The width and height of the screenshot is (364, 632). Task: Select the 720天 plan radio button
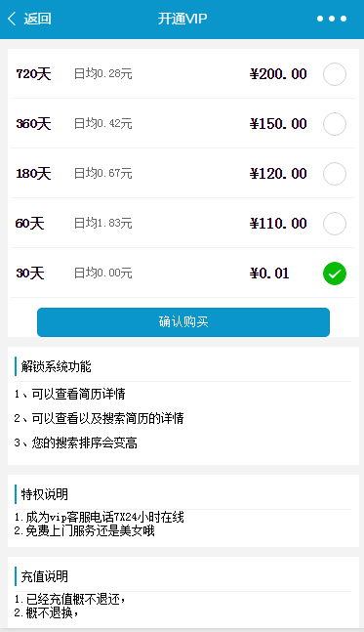click(335, 74)
